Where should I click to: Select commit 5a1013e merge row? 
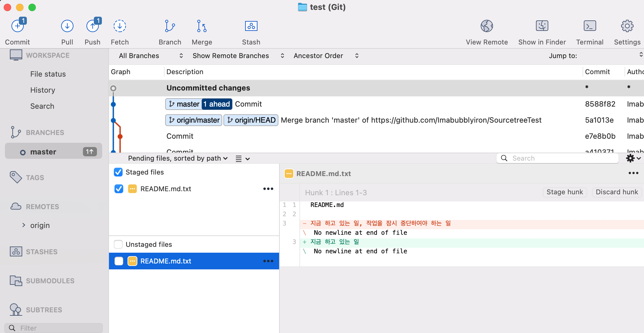[x=376, y=120]
